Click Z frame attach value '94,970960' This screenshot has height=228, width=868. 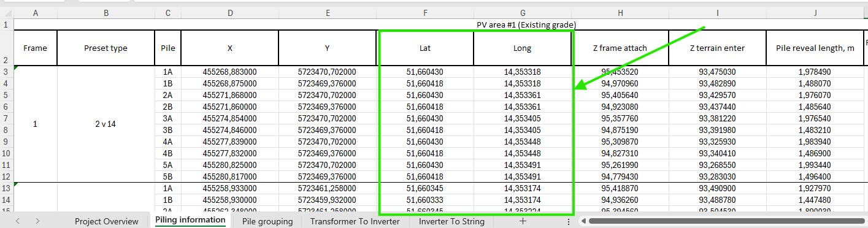pyautogui.click(x=620, y=83)
